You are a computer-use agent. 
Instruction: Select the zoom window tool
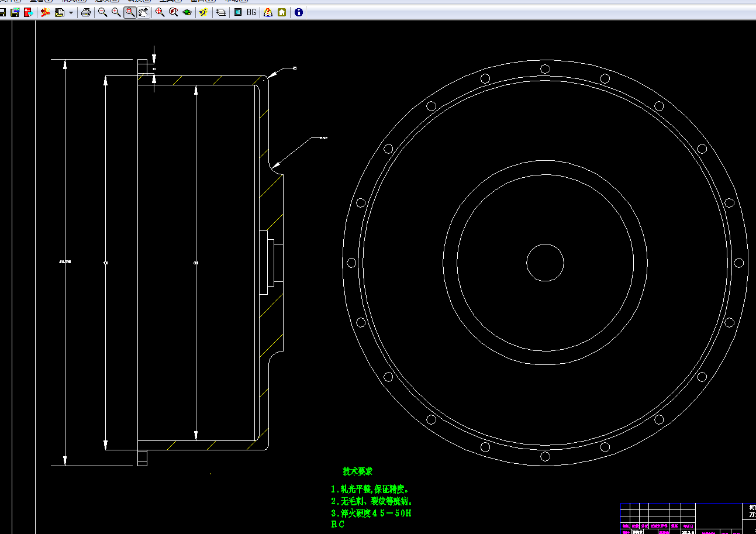[x=130, y=12]
